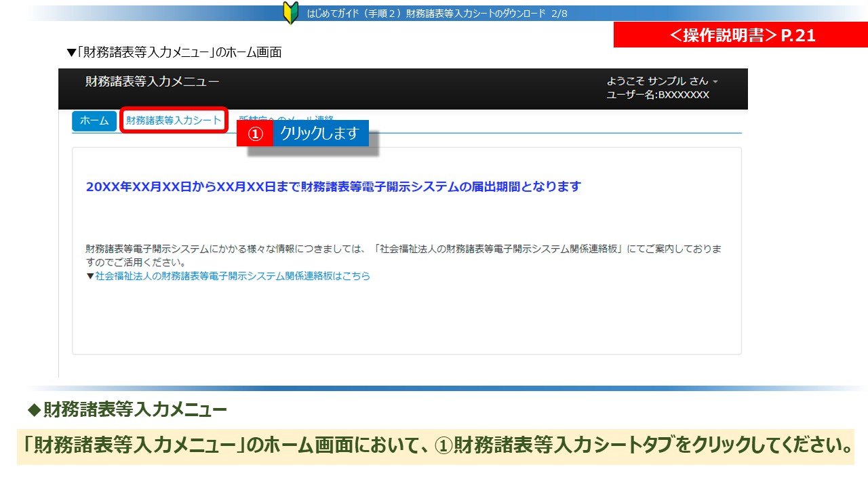Screen dimensions: 868x488
Task: Click the red circled number 1 badge
Action: [254, 134]
